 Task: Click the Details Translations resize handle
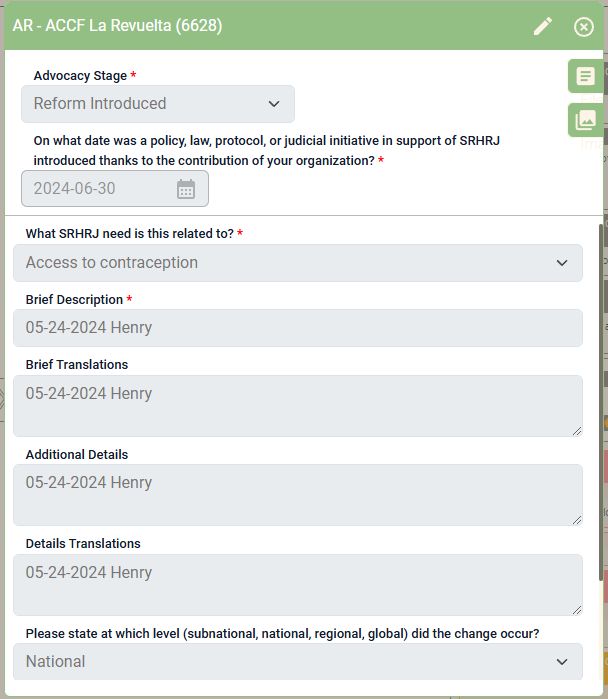[577, 610]
